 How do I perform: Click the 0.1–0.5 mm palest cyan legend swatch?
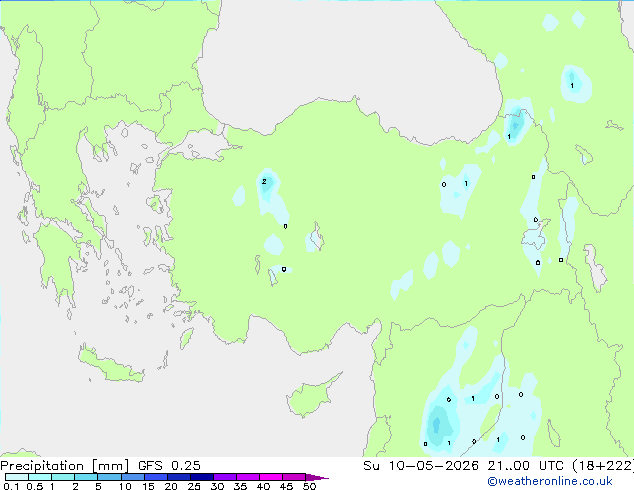click(x=17, y=477)
